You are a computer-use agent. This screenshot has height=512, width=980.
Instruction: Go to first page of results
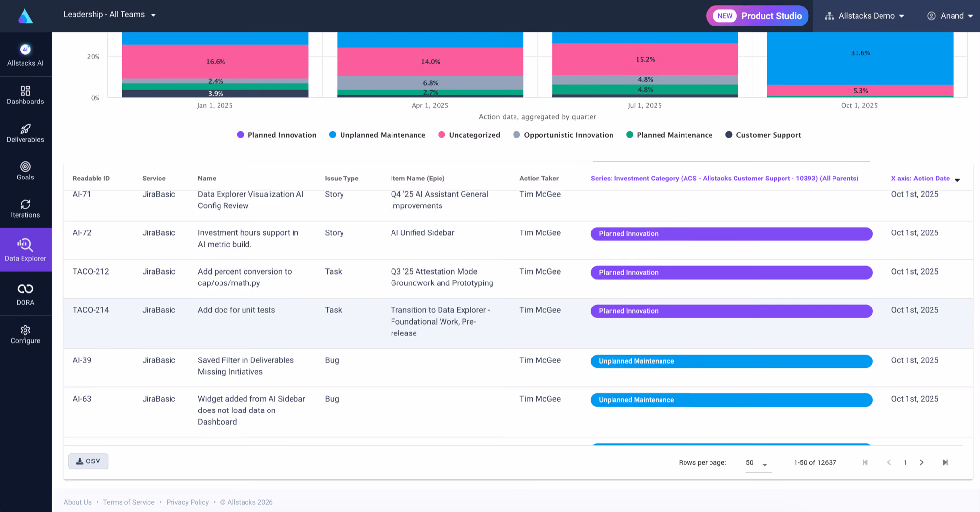(x=865, y=462)
